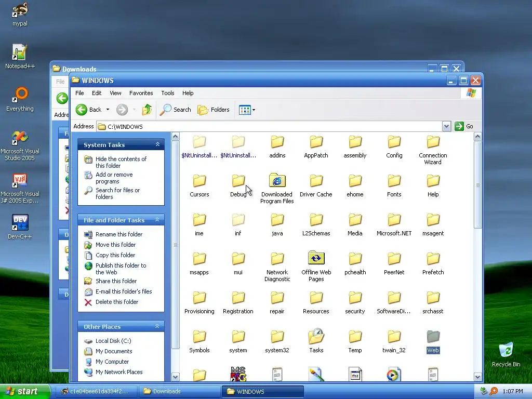Open the Help menu
Viewport: 532px width, 399px height.
tap(188, 93)
